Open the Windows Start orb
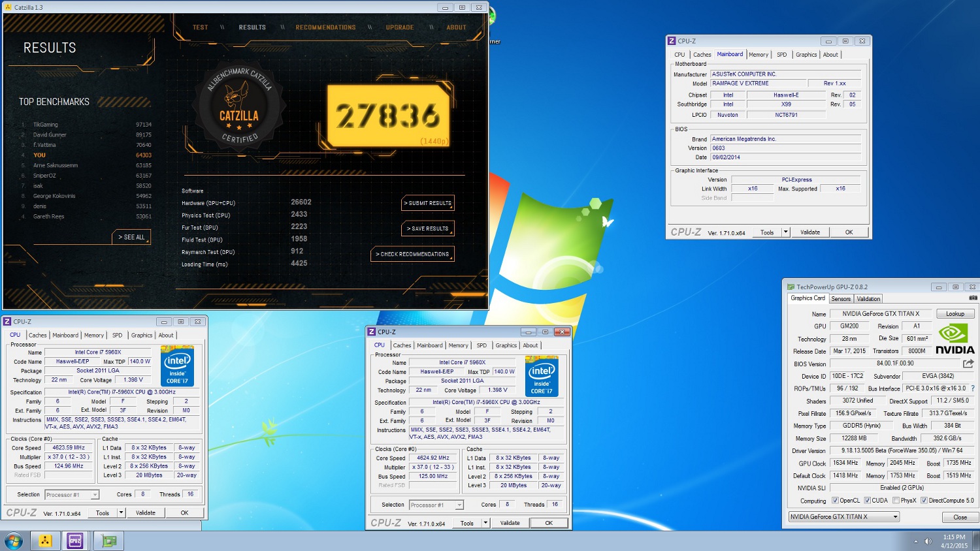The width and height of the screenshot is (980, 551). [13, 541]
